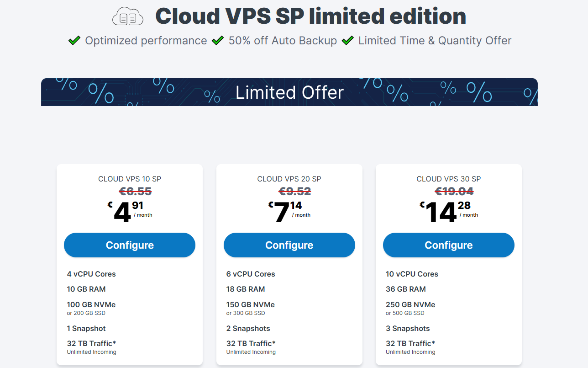The height and width of the screenshot is (368, 588).
Task: Click the crossed-out €19.04 price
Action: click(x=454, y=191)
